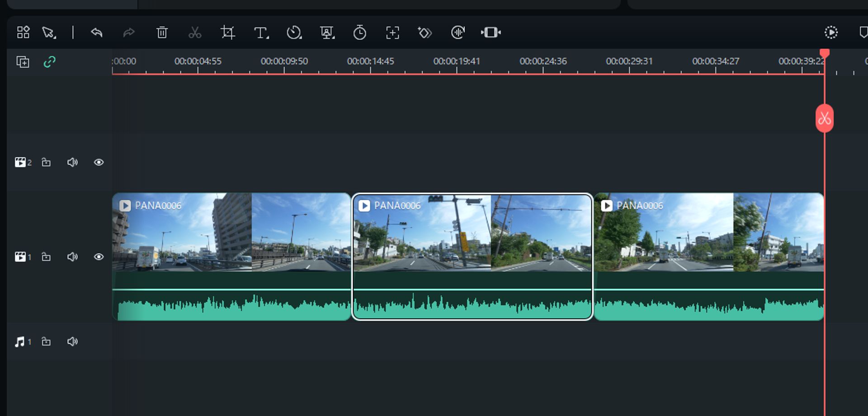Open the select tool dropdown arrow
This screenshot has width=868, height=416.
[x=55, y=37]
